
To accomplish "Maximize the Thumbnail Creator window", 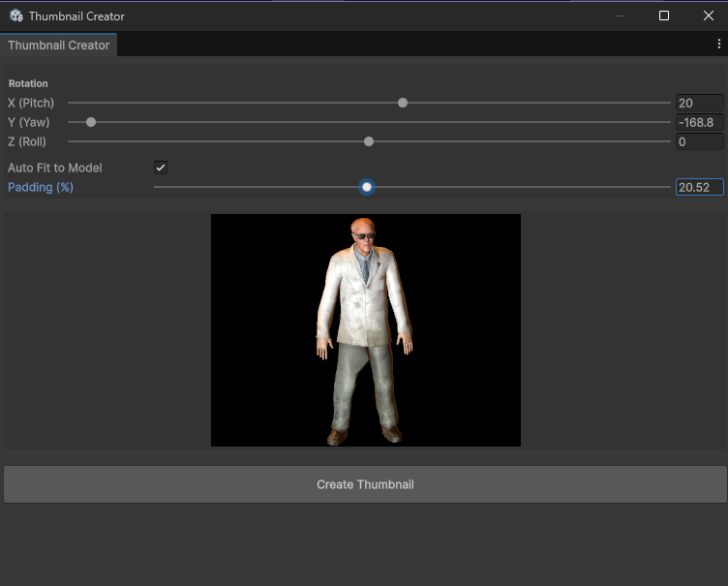I will tap(664, 16).
